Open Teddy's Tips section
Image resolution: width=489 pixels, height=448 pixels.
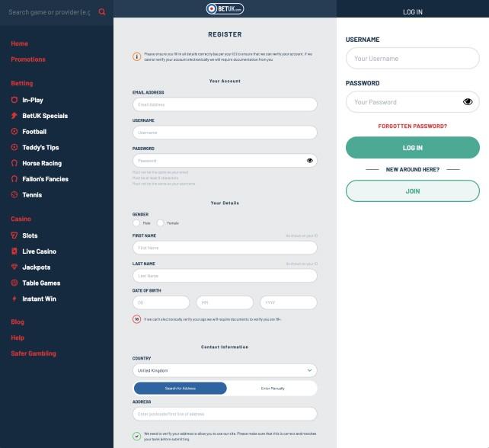[40, 147]
